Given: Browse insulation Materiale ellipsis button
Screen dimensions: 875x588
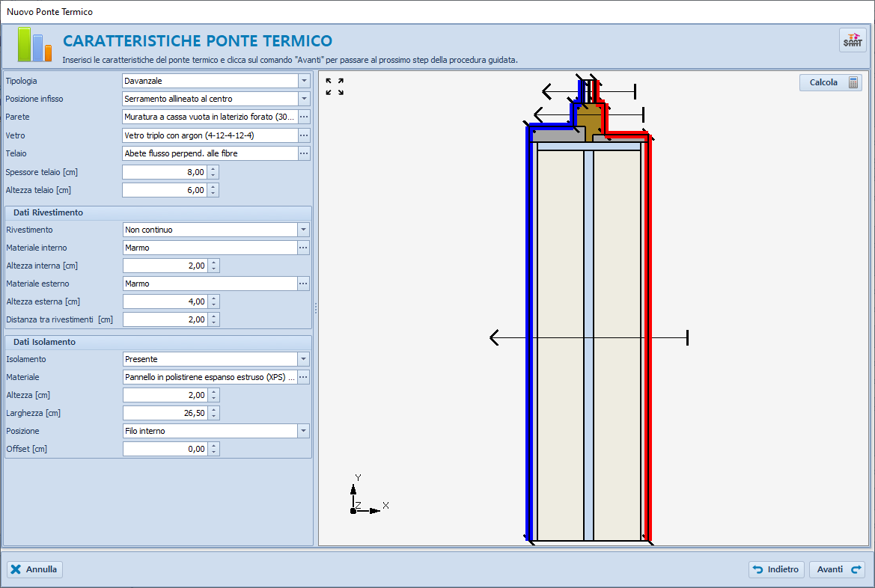Looking at the screenshot, I should pos(304,378).
